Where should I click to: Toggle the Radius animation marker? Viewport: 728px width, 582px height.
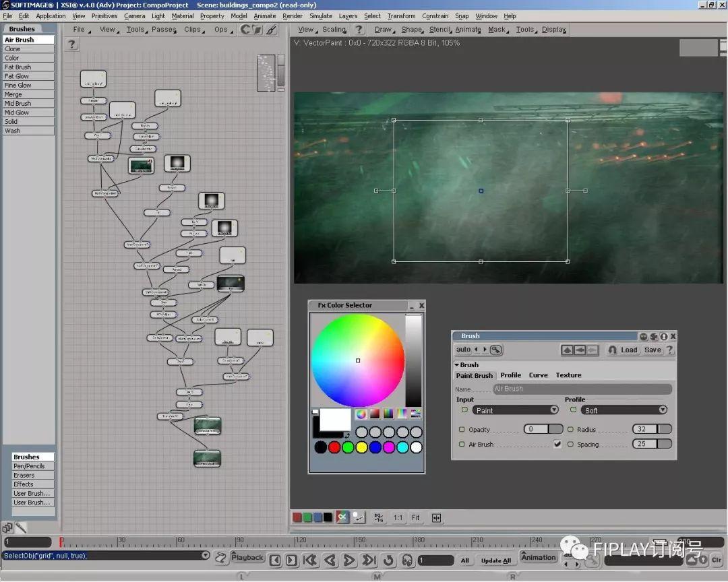[x=571, y=430]
